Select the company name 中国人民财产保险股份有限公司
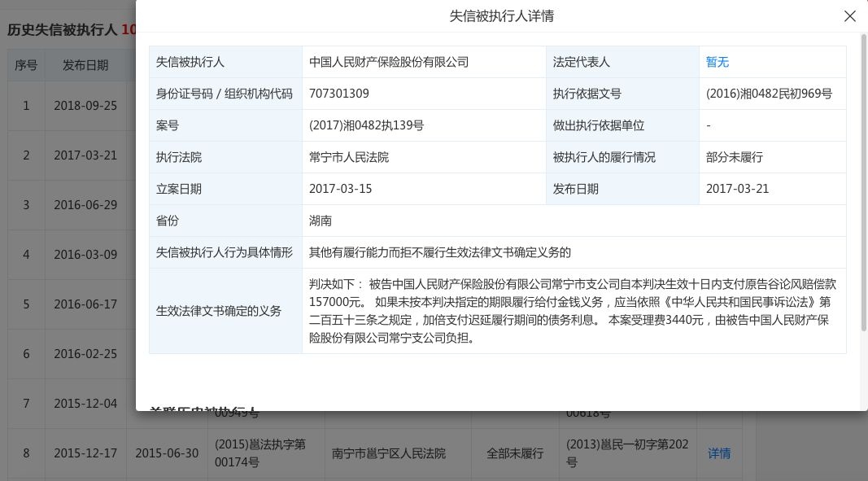Image resolution: width=868 pixels, height=481 pixels. coord(389,62)
